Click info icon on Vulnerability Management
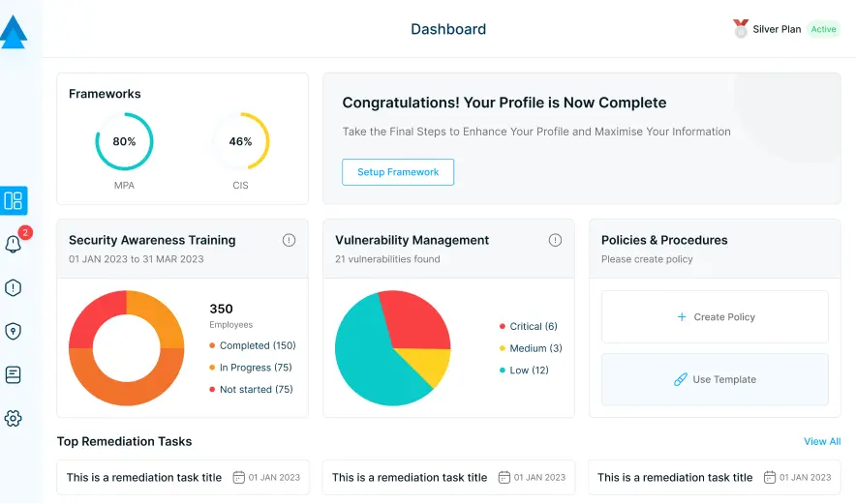The width and height of the screenshot is (856, 504). 555,240
